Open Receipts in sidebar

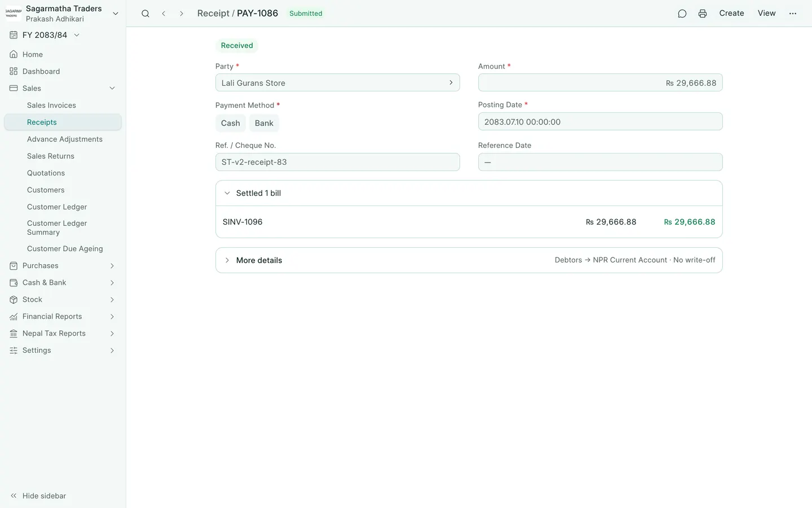click(x=63, y=122)
